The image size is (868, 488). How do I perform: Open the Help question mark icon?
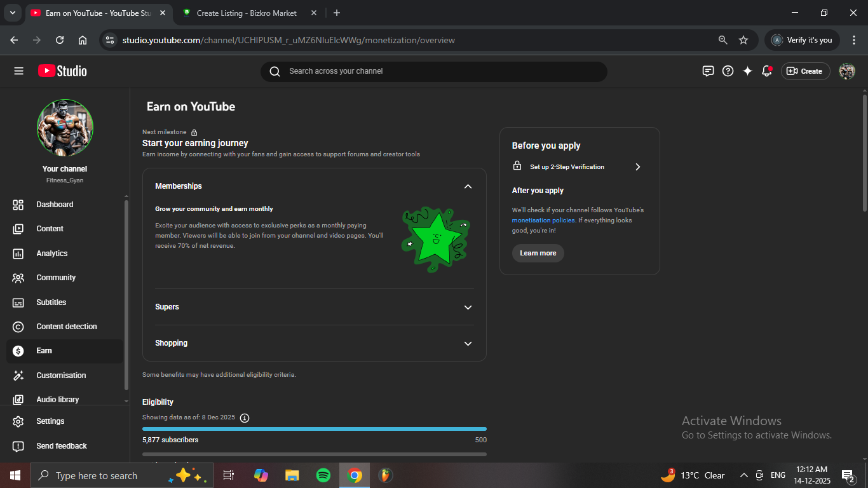[x=728, y=71]
